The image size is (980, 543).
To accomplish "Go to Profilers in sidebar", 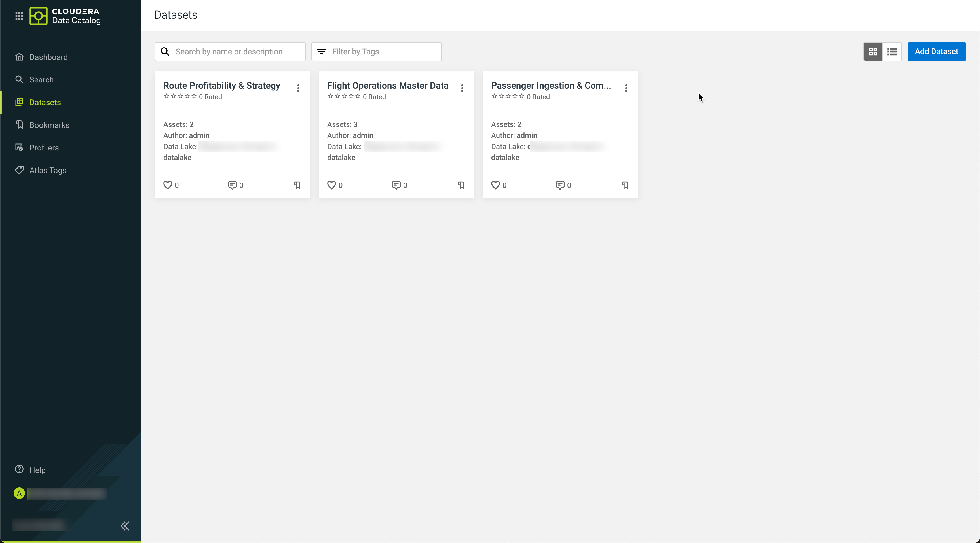I will (x=44, y=148).
